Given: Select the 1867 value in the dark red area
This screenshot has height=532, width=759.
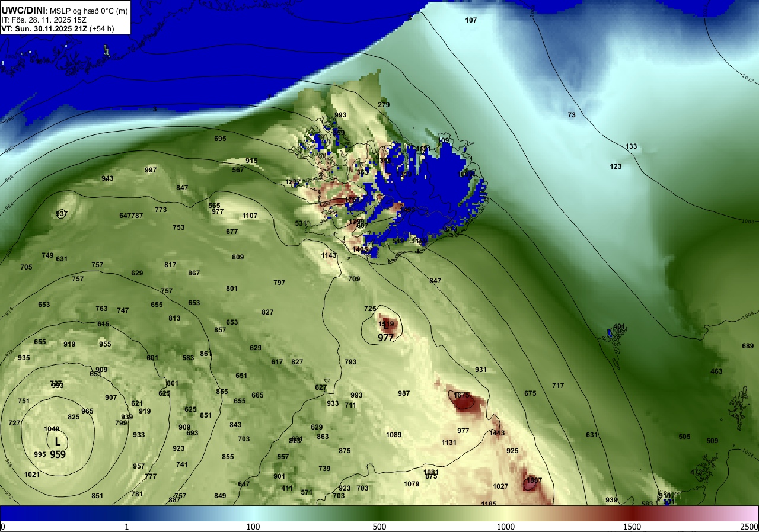Looking at the screenshot, I should coord(534,480).
